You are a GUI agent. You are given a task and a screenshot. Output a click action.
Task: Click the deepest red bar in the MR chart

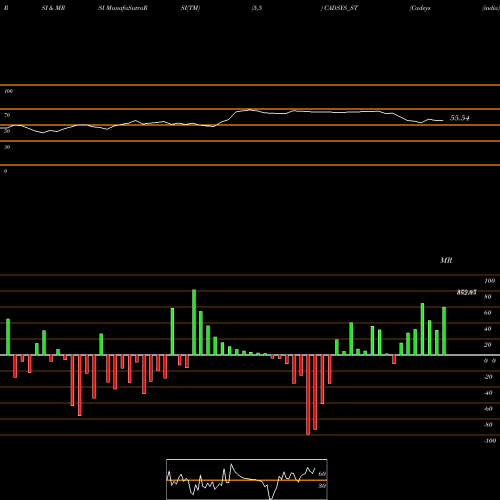point(308,395)
